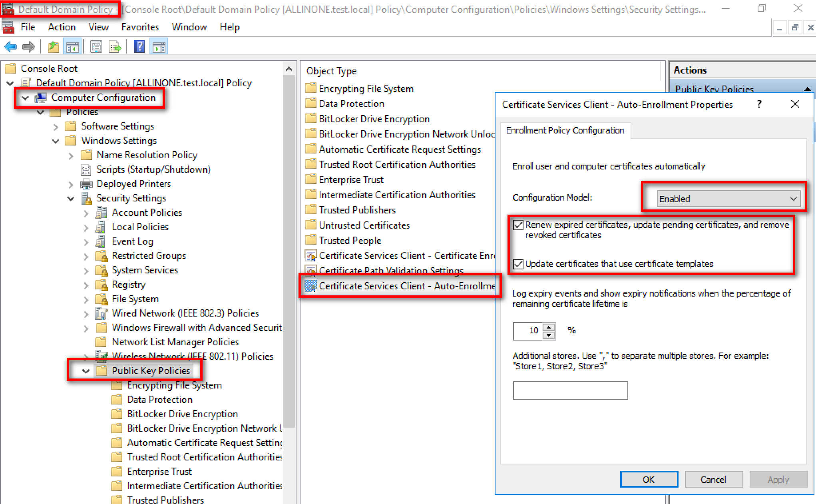Toggle Show/Hide Action Pane toolbar icon

pyautogui.click(x=159, y=47)
